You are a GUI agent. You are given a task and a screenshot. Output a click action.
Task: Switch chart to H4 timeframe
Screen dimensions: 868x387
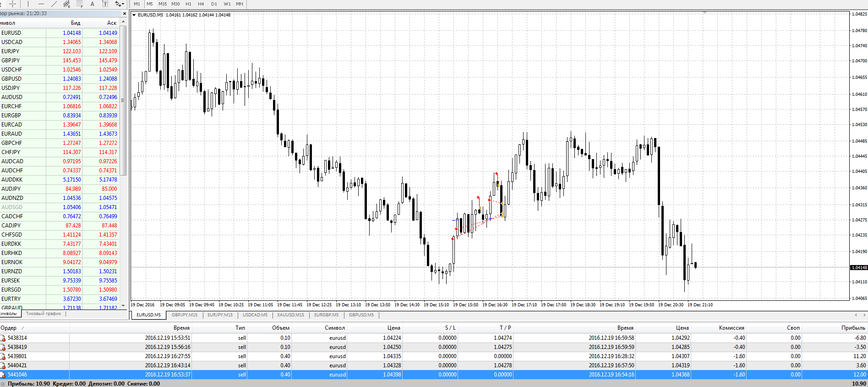[201, 4]
